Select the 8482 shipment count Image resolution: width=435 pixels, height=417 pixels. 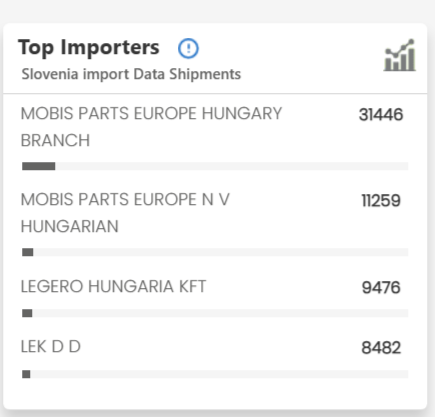tap(381, 348)
